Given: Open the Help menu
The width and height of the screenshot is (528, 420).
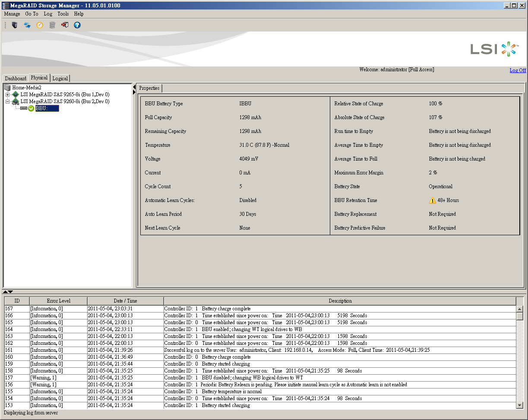Looking at the screenshot, I should pos(79,14).
